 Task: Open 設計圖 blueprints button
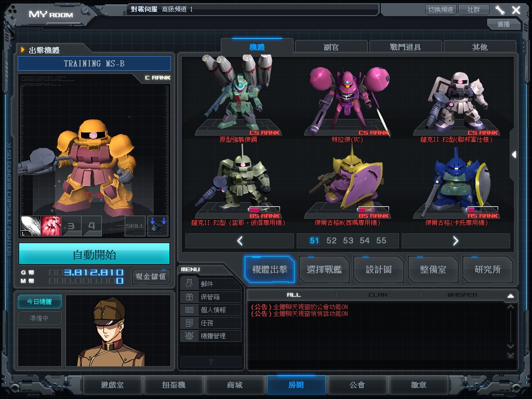379,270
